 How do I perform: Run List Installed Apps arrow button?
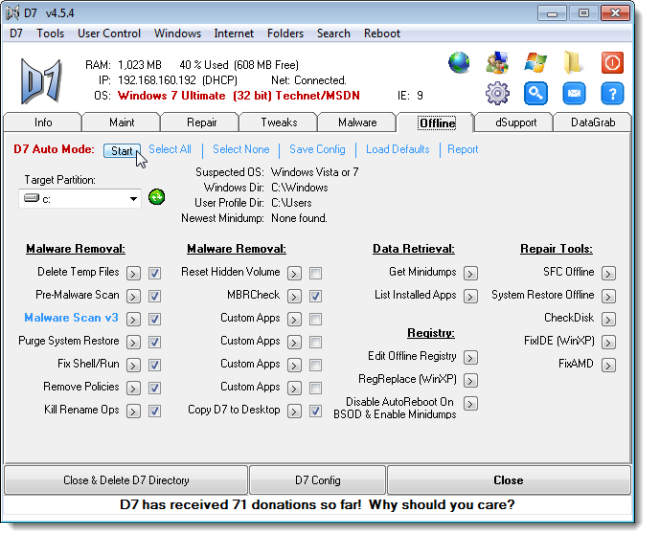tap(471, 296)
